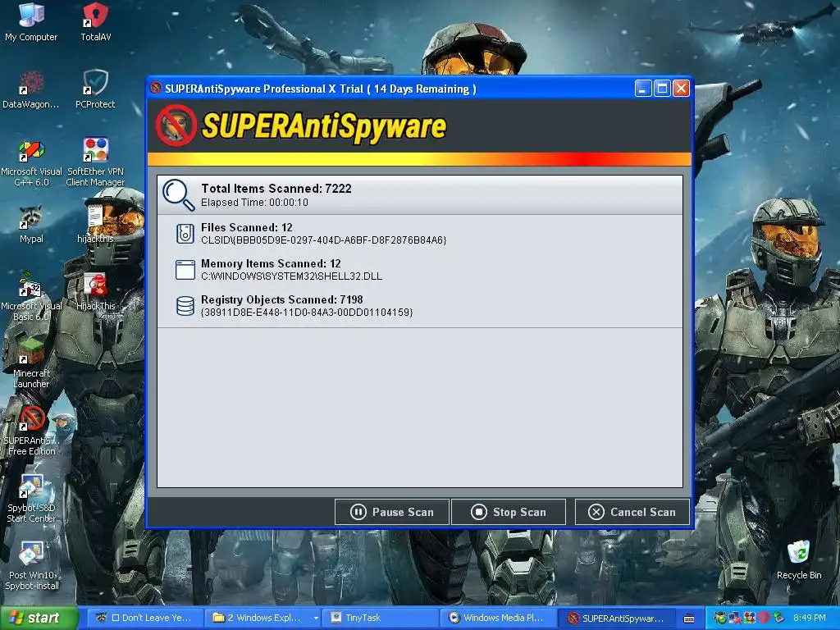
Task: Switch to Don't Leave Ye... taskbar window
Action: tap(144, 618)
